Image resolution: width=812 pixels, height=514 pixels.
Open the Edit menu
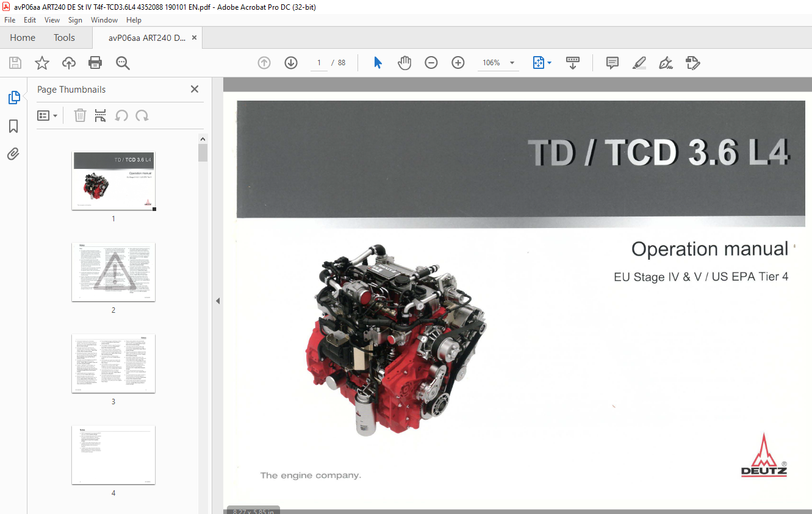pyautogui.click(x=30, y=20)
